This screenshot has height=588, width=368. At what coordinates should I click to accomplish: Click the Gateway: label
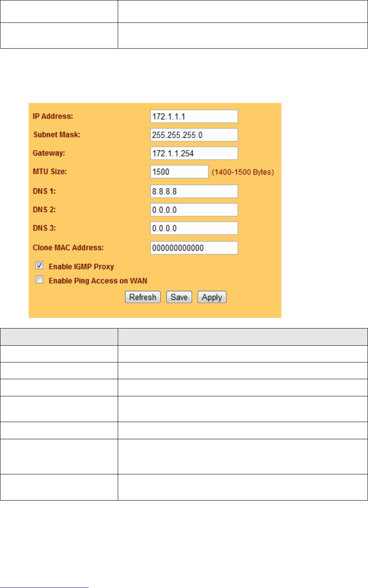(49, 153)
